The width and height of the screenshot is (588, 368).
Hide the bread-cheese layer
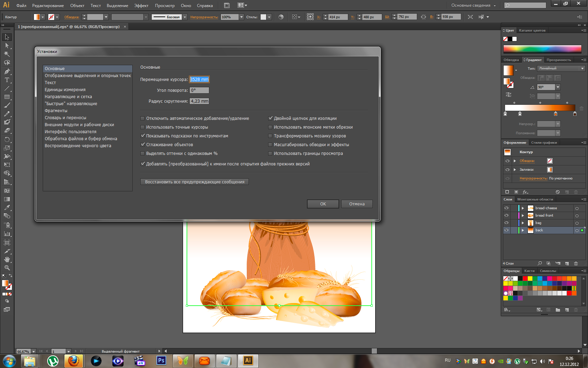click(506, 208)
